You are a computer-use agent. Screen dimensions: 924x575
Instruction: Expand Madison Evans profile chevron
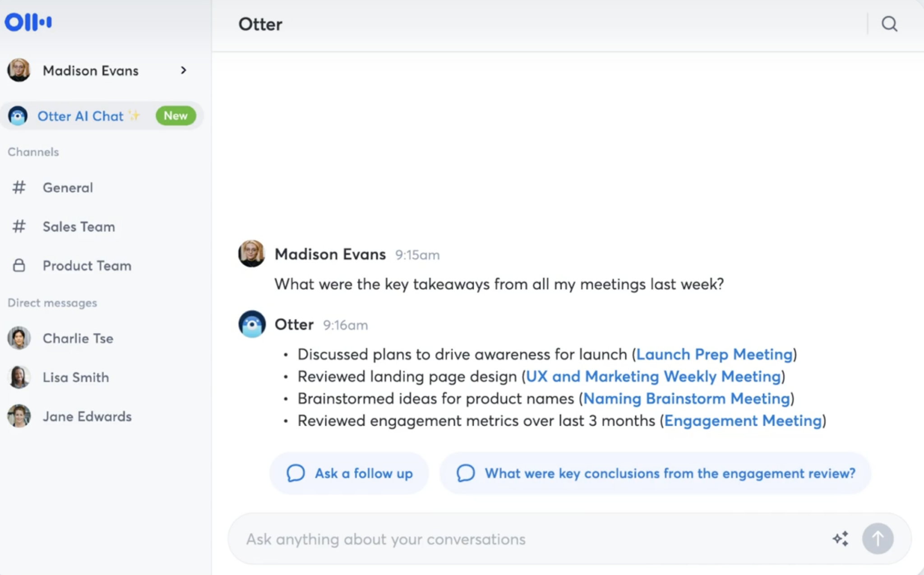[x=183, y=70]
